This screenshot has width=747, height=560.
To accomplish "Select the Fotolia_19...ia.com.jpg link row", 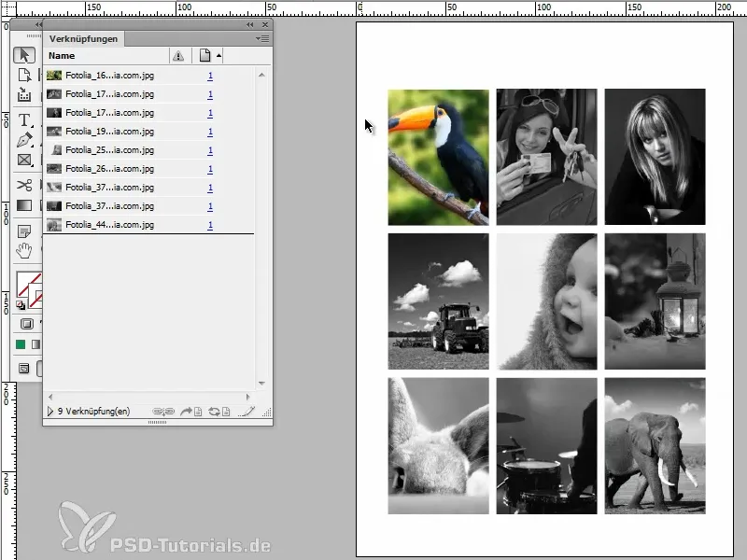I will (x=149, y=131).
